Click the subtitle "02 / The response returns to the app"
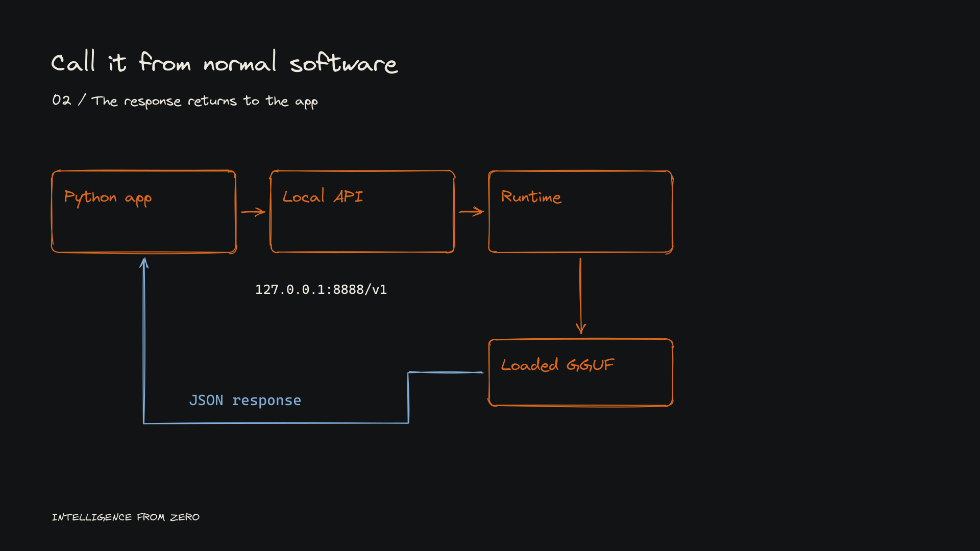The width and height of the screenshot is (980, 551). coord(185,101)
